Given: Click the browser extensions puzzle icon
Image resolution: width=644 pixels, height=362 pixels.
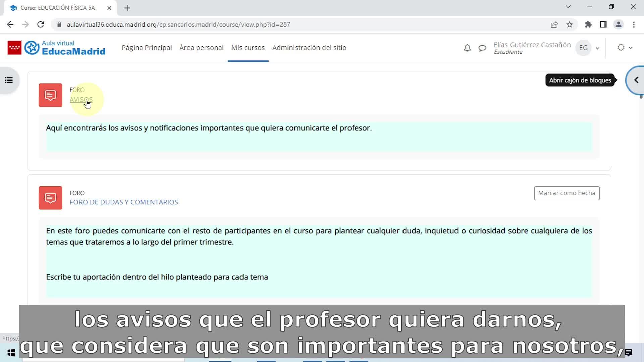Looking at the screenshot, I should pyautogui.click(x=588, y=24).
